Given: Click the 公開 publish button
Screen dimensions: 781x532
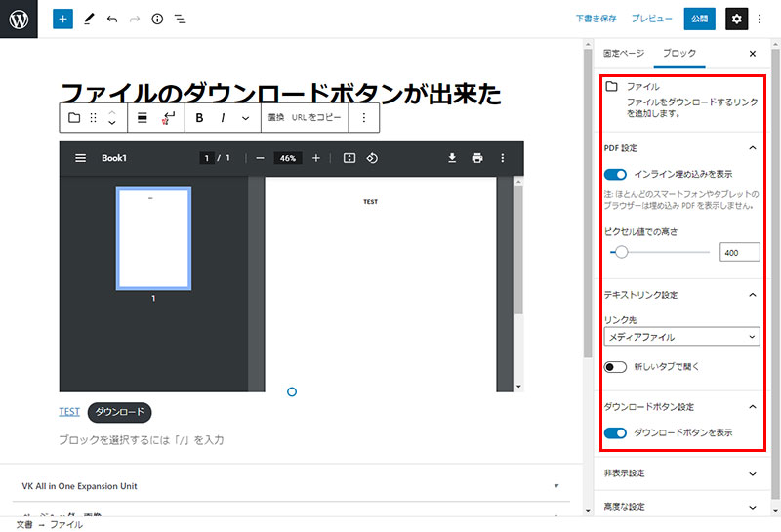Looking at the screenshot, I should [699, 19].
